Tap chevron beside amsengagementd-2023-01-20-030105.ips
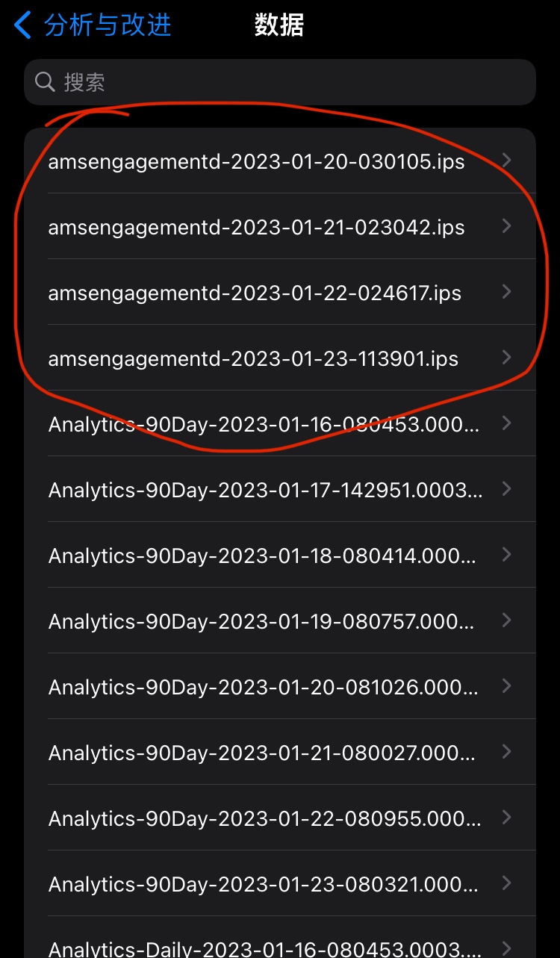 click(507, 161)
